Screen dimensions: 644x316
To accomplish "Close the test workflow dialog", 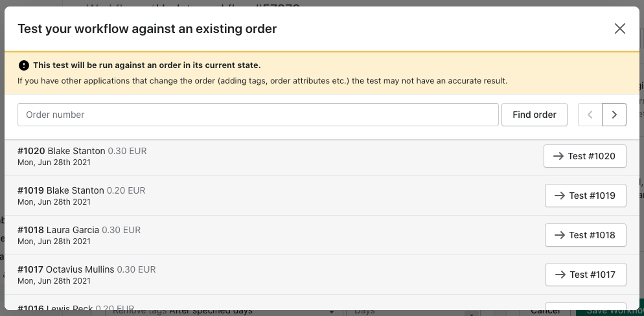I will 619,28.
